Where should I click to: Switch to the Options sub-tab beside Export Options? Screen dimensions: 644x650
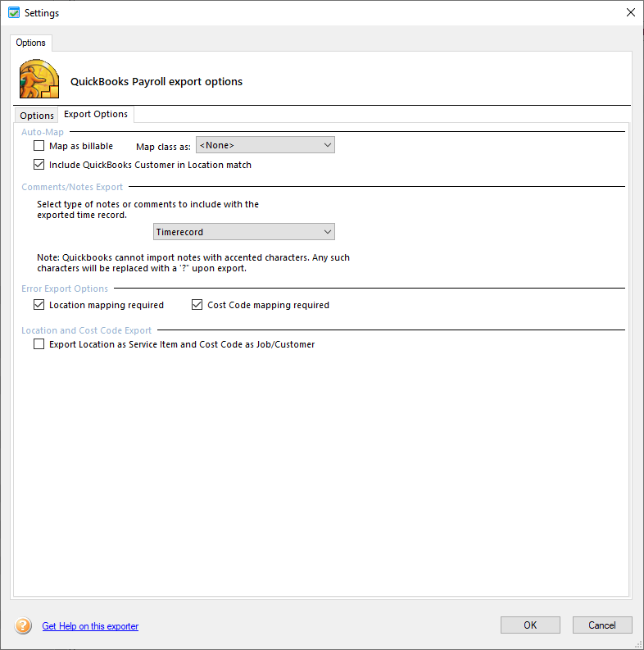click(x=37, y=116)
